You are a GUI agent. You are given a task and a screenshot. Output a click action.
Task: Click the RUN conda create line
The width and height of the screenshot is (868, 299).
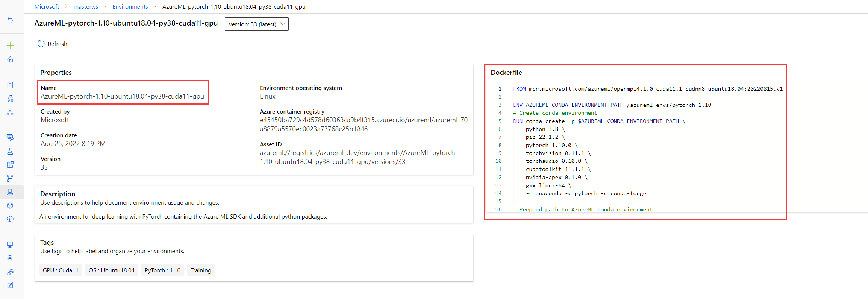click(599, 121)
